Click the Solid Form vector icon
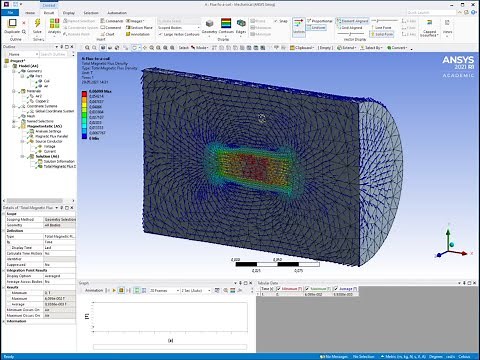 [x=382, y=34]
